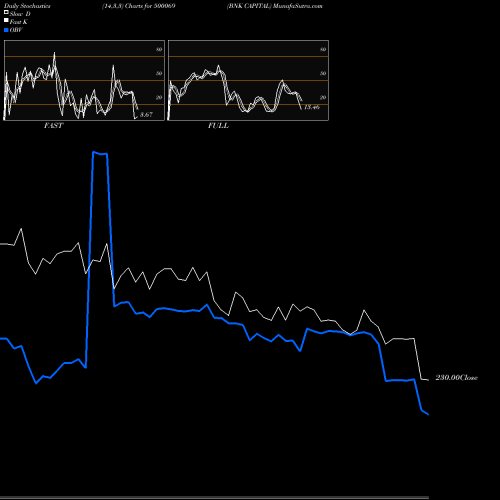Click the 20 axis label in FAST chart
The width and height of the screenshot is (500, 500).
tap(159, 97)
